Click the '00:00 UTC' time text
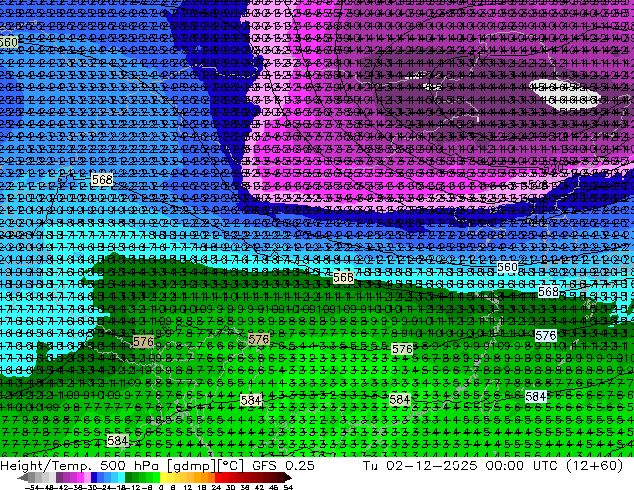This screenshot has width=634, height=490. [x=523, y=465]
